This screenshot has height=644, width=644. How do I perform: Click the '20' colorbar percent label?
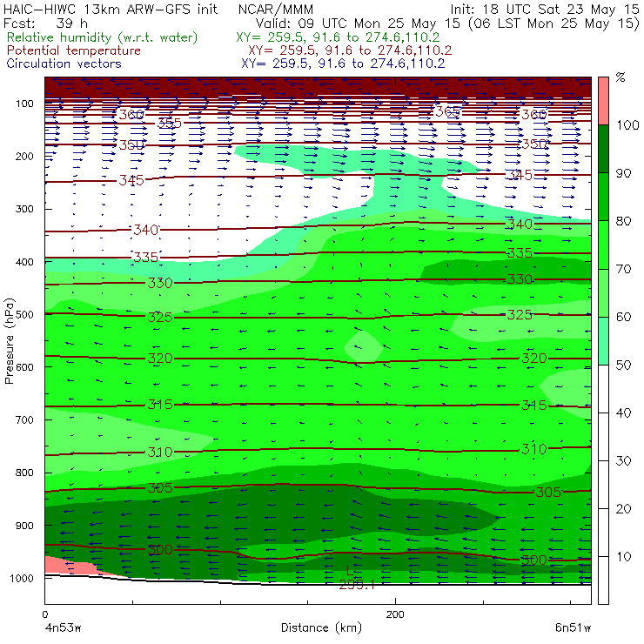(623, 509)
